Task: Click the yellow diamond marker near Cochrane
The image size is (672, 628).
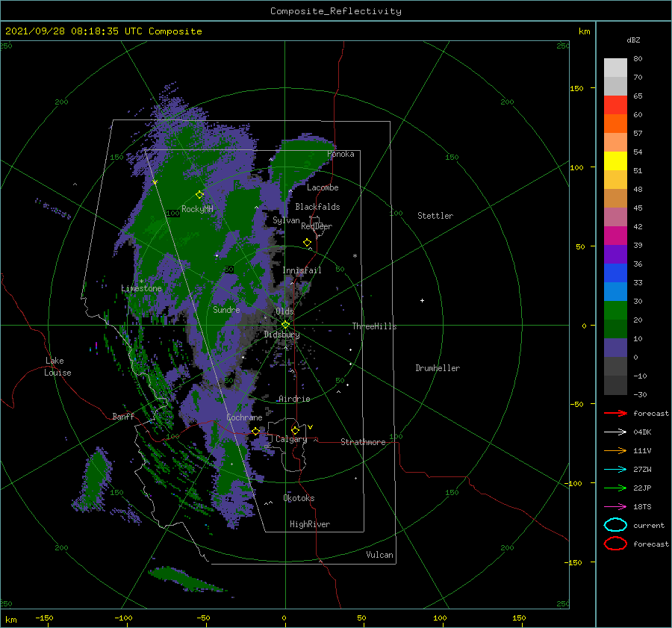Action: (255, 431)
